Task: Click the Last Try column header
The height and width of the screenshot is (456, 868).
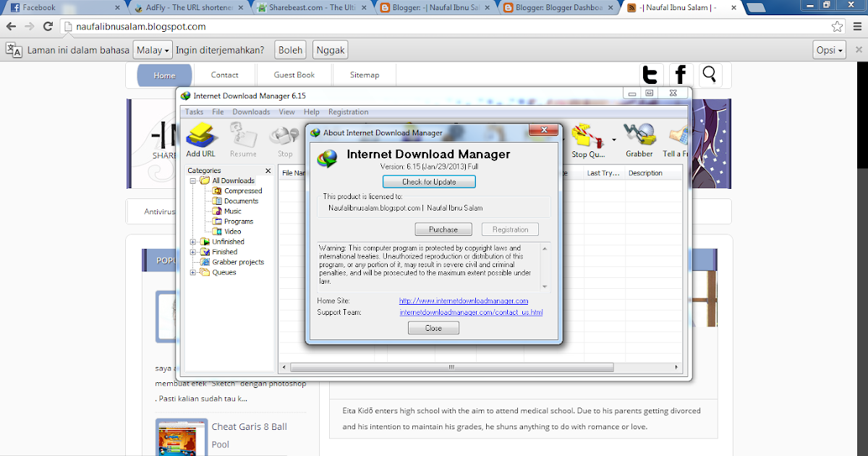Action: coord(604,173)
